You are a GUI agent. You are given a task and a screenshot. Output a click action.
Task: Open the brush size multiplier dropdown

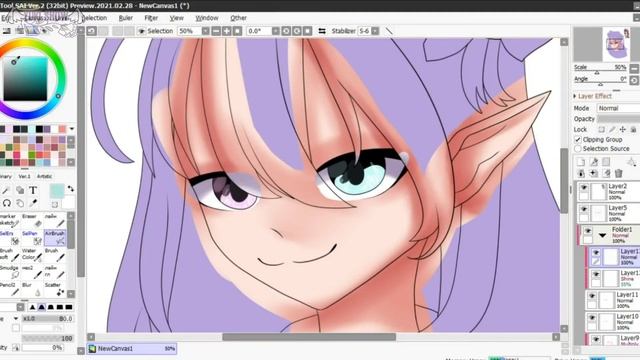point(16,318)
